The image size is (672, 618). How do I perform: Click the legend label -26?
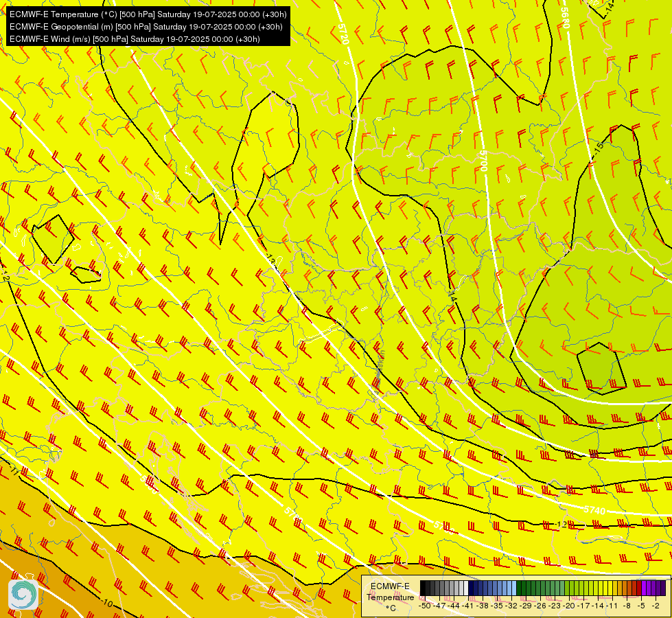(540, 606)
